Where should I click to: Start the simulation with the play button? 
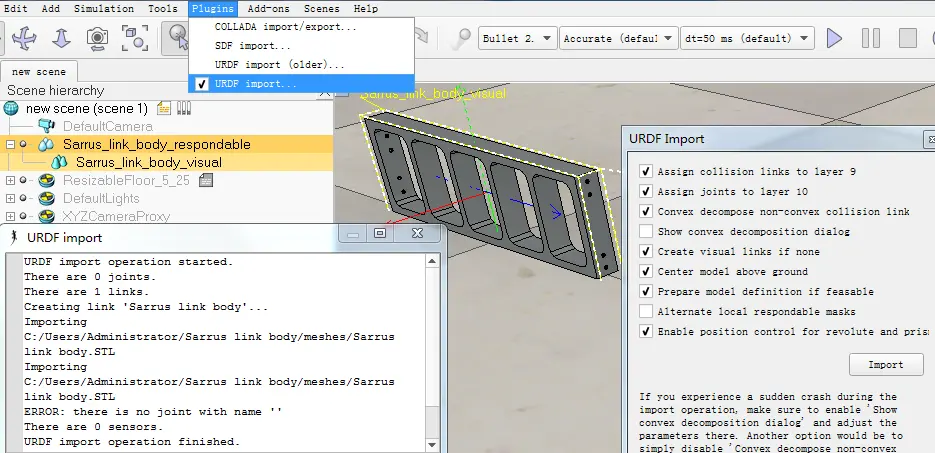[834, 38]
